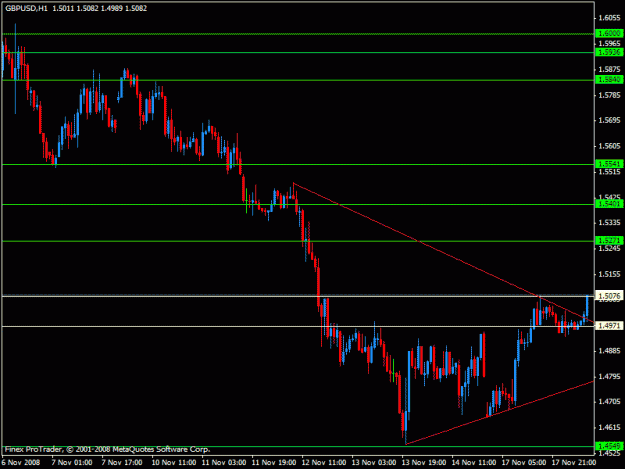Select the 1.5401 green price label
The image size is (625, 469).
point(609,204)
